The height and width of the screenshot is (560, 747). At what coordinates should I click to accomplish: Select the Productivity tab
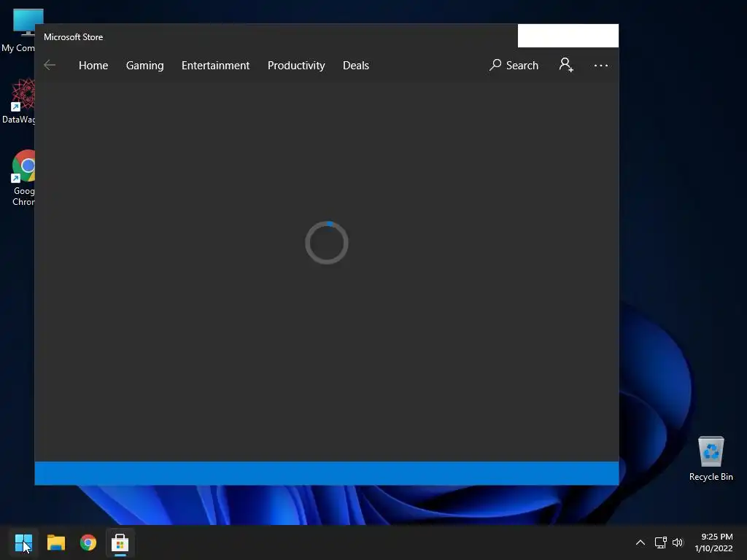(x=296, y=66)
